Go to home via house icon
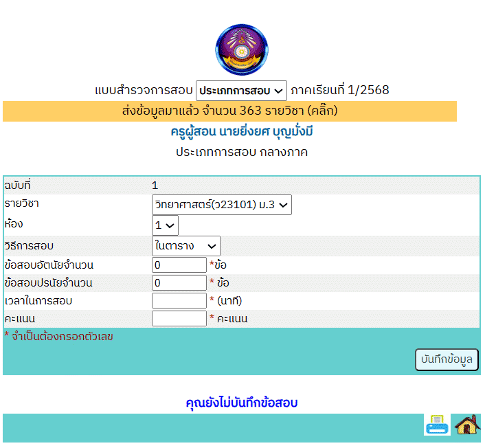Viewport: 485px width, 448px height. click(467, 425)
